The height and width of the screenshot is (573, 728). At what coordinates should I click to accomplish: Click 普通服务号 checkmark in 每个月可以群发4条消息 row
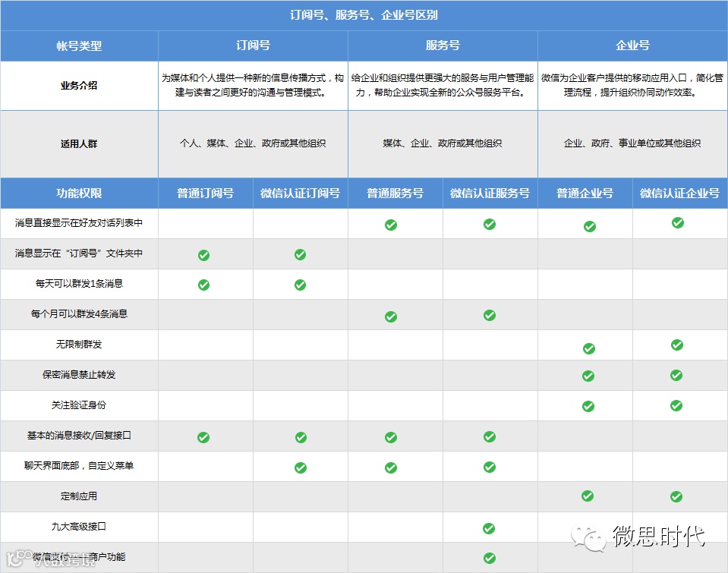391,316
